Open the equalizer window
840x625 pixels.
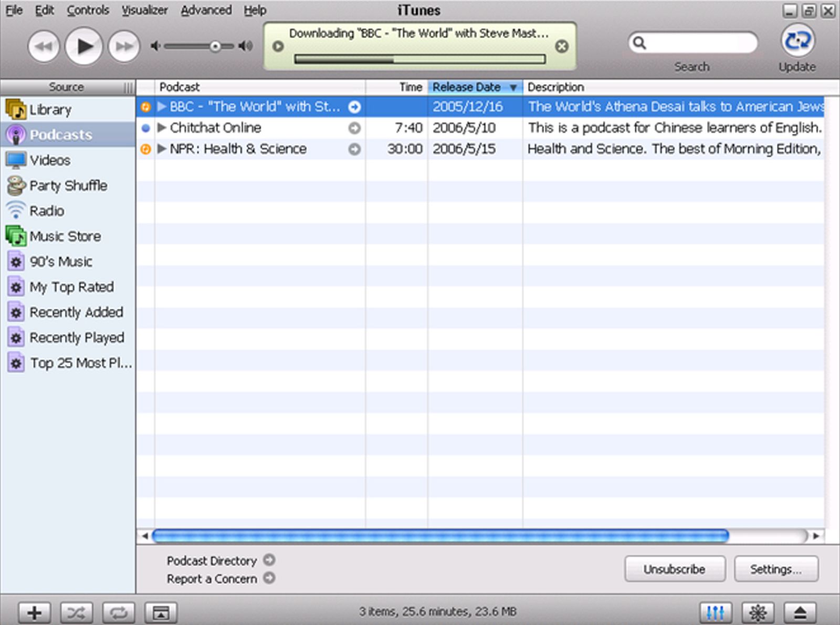coord(716,612)
